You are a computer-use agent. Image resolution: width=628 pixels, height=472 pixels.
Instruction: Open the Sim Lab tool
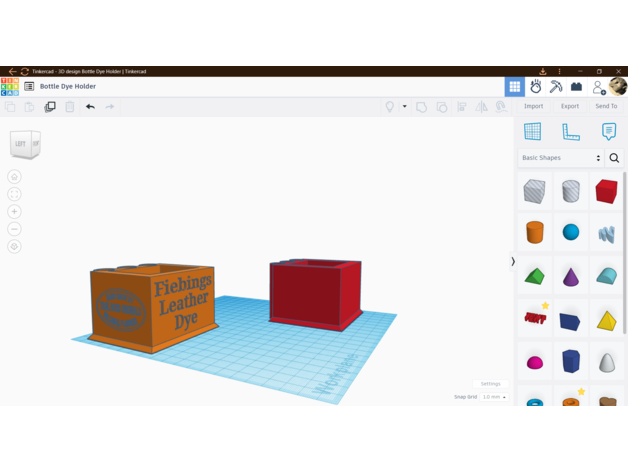coord(536,87)
